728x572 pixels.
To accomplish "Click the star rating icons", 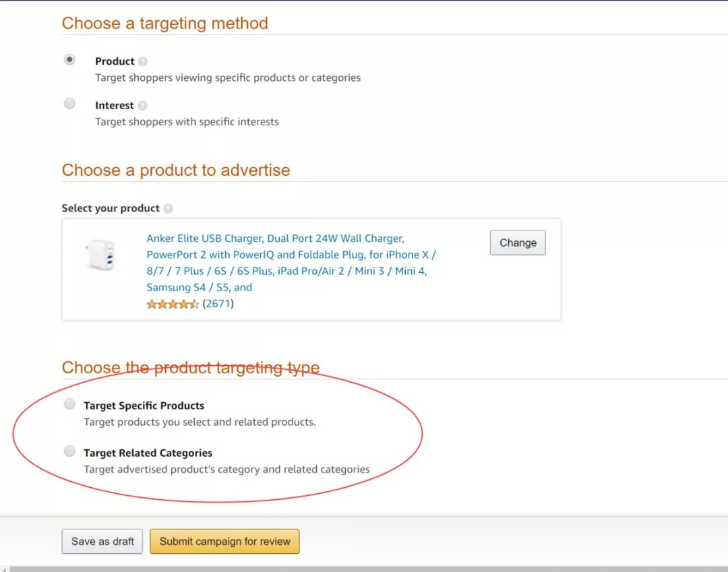I will click(173, 305).
